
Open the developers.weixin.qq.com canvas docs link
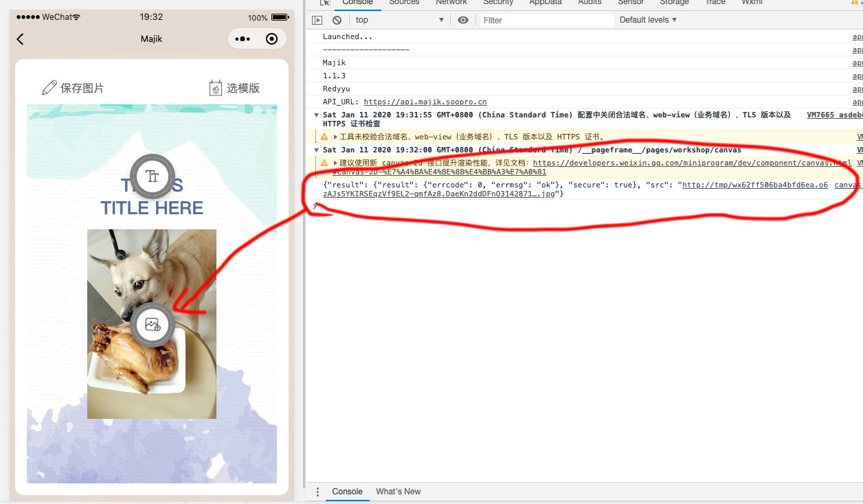tap(691, 163)
